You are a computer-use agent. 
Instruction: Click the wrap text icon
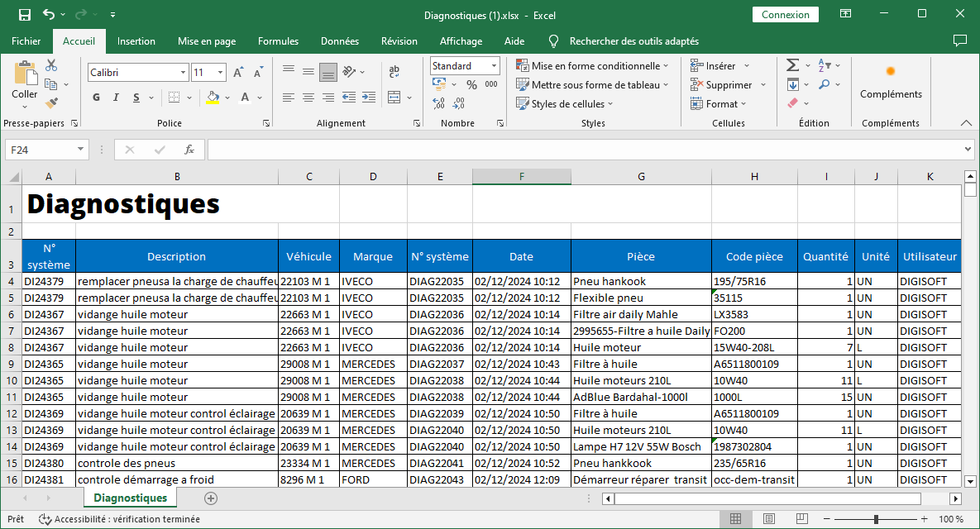[x=394, y=71]
